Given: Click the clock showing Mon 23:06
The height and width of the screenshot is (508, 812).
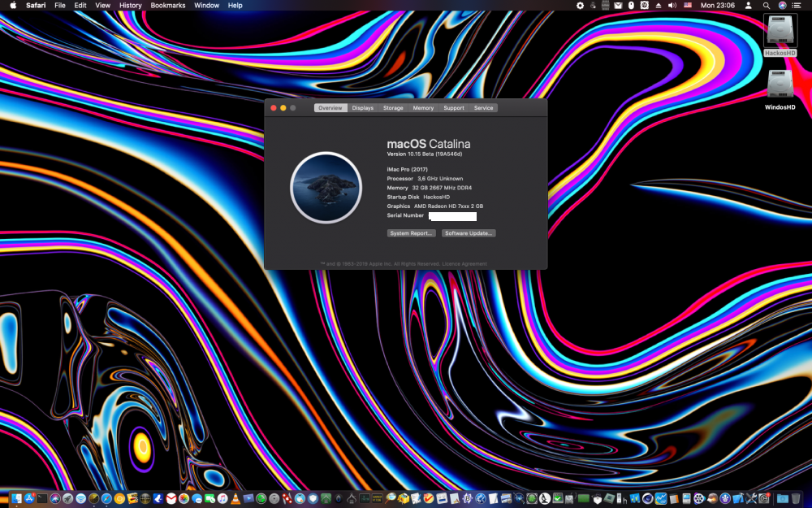Looking at the screenshot, I should tap(717, 5).
